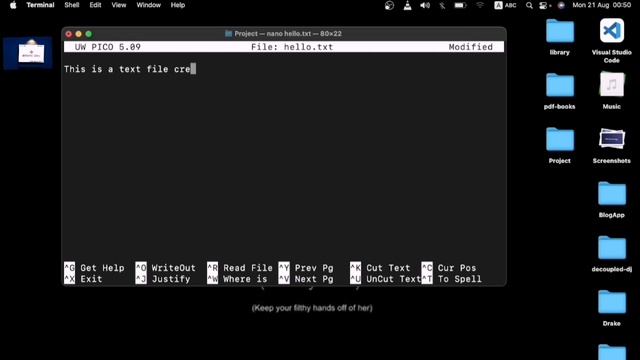Select the BlogApp folder on desktop
640x360 pixels.
611,199
